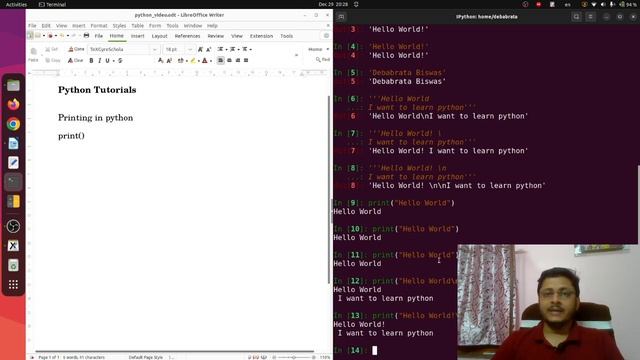Switch to the Review ribbon tab
Image resolution: width=640 pixels, height=360 pixels.
[x=216, y=36]
